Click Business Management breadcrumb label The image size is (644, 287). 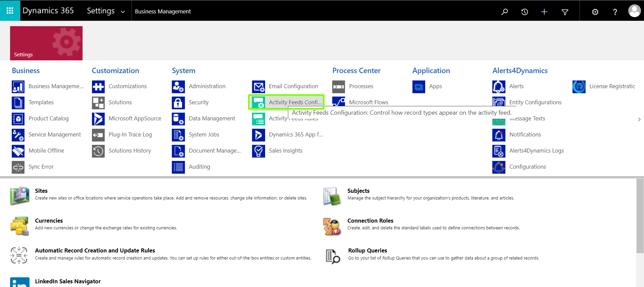(x=163, y=11)
